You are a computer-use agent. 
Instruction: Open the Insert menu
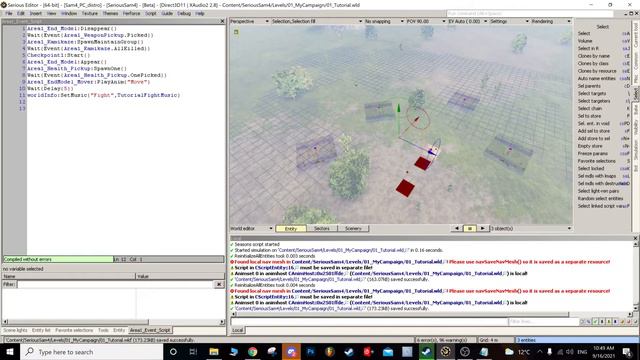[x=36, y=13]
